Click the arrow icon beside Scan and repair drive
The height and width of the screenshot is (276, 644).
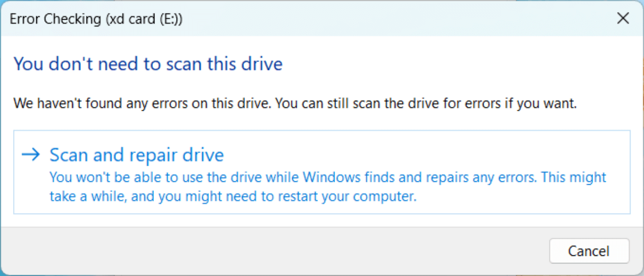tap(31, 155)
